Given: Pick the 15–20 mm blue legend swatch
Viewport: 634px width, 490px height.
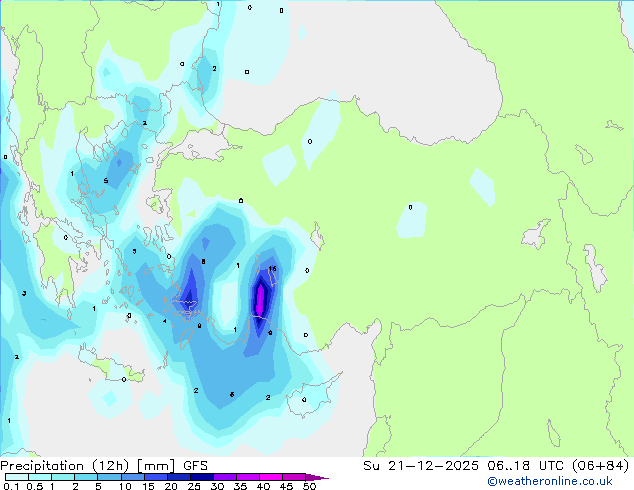Looking at the screenshot, I should pyautogui.click(x=156, y=477).
